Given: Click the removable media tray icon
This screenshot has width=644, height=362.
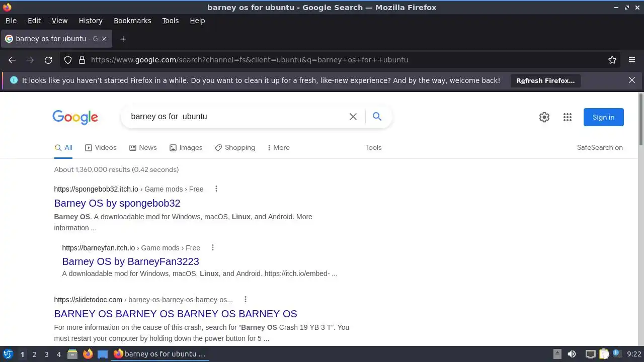Looking at the screenshot, I should 557,354.
